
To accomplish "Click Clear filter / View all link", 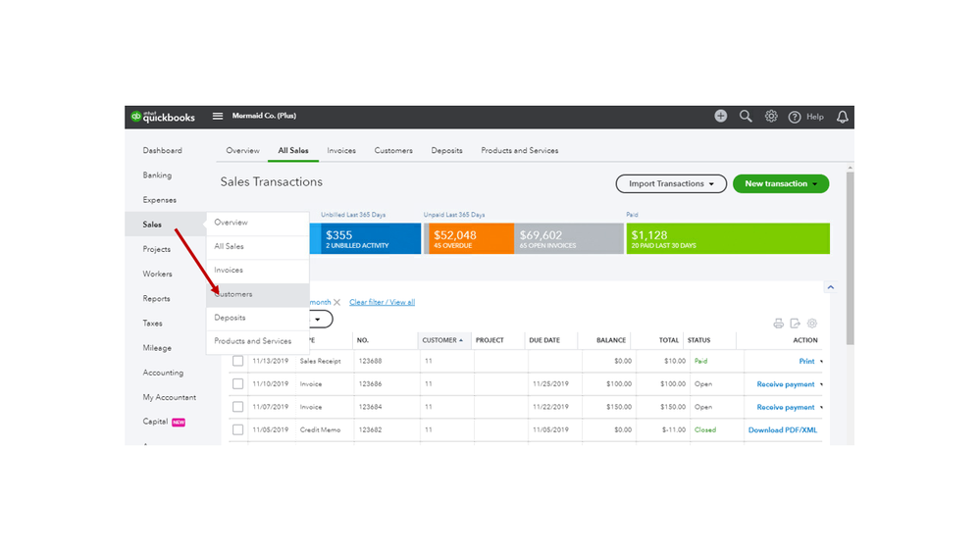I will (x=382, y=302).
